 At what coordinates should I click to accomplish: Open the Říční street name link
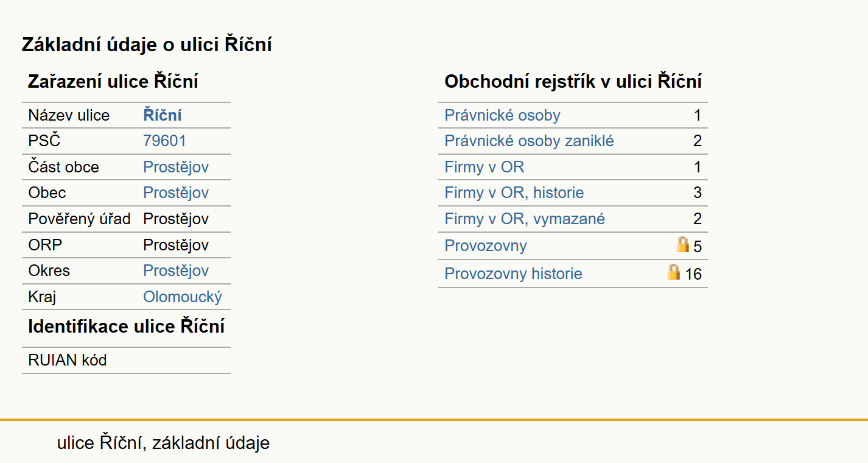[163, 115]
